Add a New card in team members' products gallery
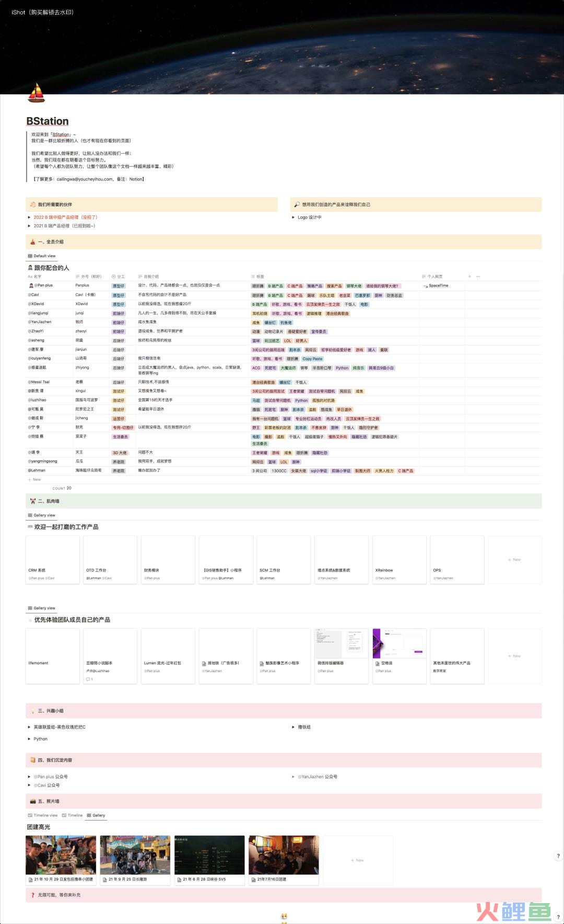The height and width of the screenshot is (924, 564). coord(514,656)
